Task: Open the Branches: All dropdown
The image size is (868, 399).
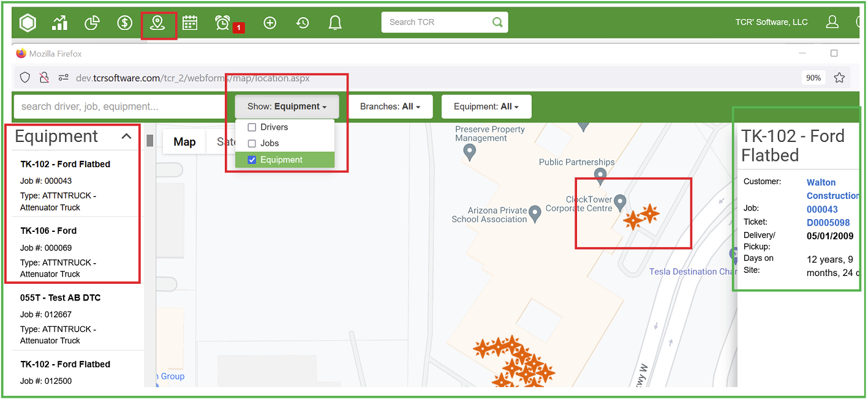Action: (x=390, y=106)
